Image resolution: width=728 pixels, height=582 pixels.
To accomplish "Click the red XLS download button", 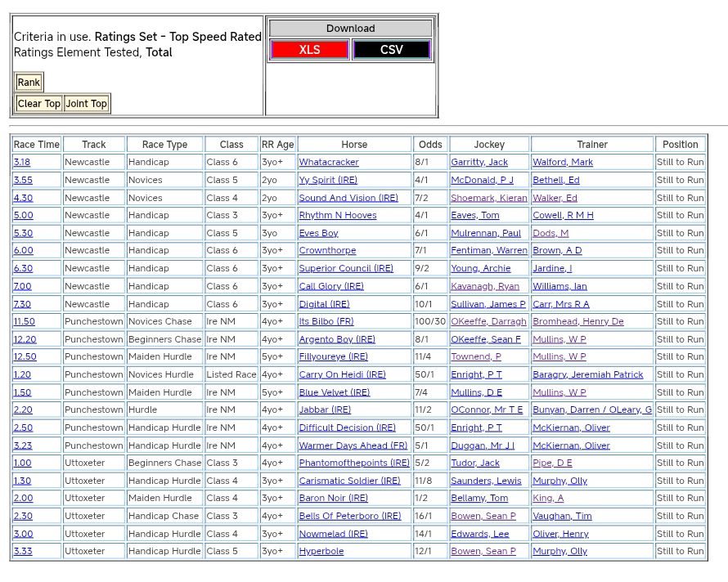I will (309, 50).
